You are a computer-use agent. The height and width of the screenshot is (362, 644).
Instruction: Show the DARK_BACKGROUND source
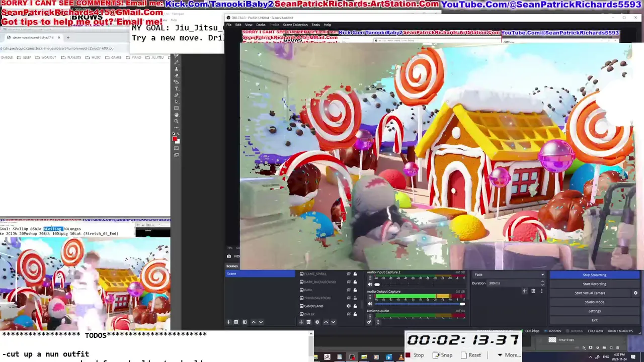[349, 282]
